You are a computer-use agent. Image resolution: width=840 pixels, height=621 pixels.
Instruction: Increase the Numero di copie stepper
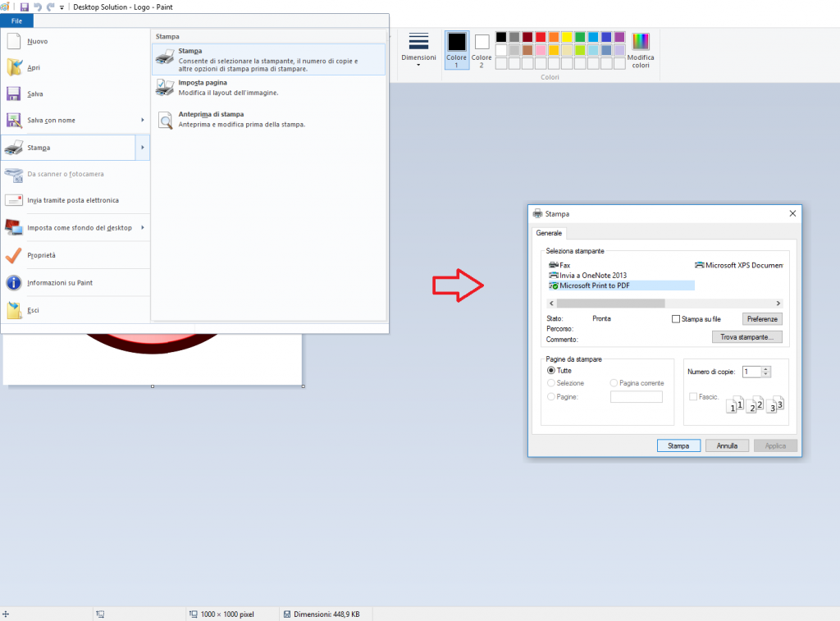coord(766,369)
